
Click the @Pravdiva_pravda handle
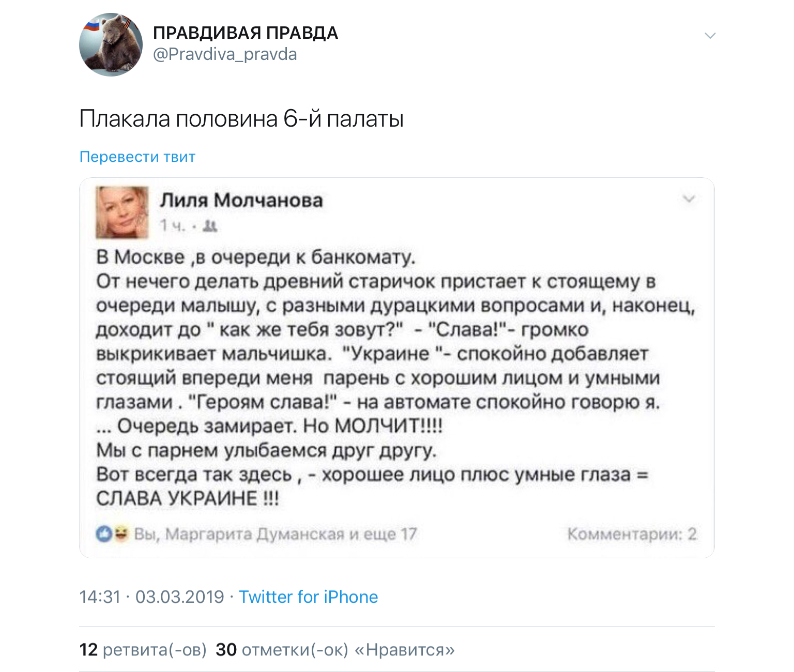click(225, 54)
